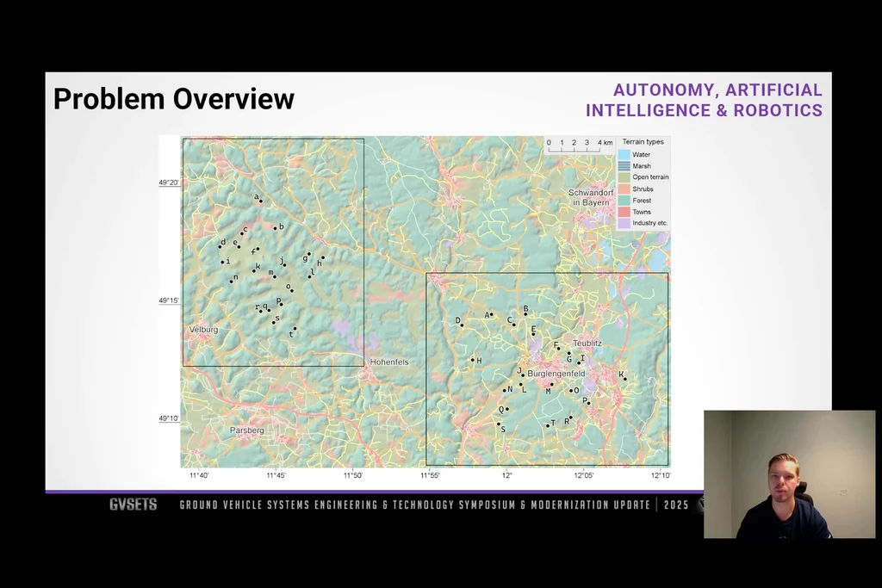Click the Shrubs color swatch in the legend
Screen dimensions: 882x588
[624, 189]
